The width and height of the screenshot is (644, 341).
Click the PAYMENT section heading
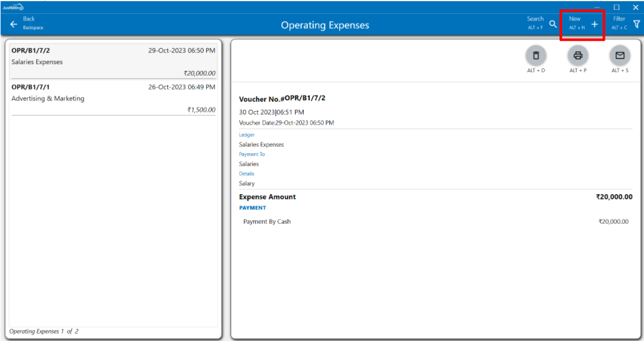click(253, 208)
